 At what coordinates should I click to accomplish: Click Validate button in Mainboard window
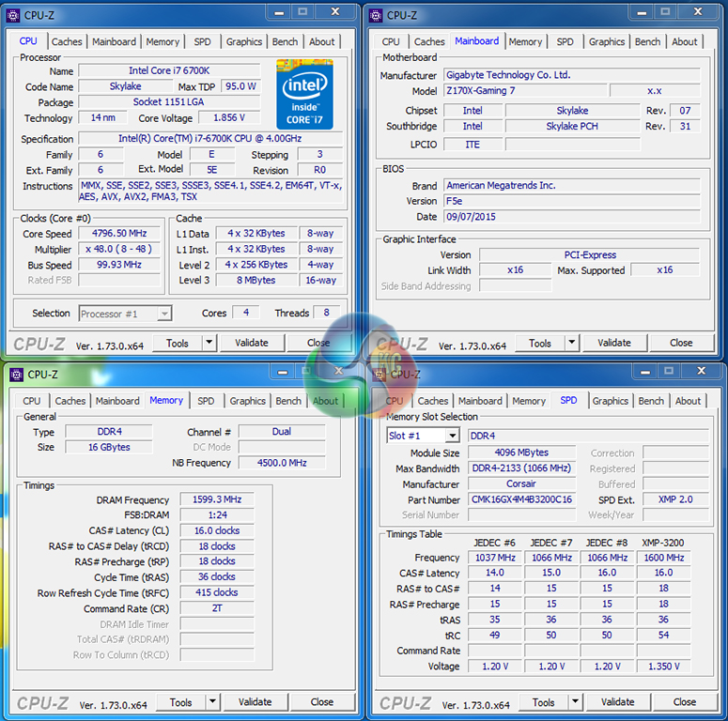tap(614, 343)
